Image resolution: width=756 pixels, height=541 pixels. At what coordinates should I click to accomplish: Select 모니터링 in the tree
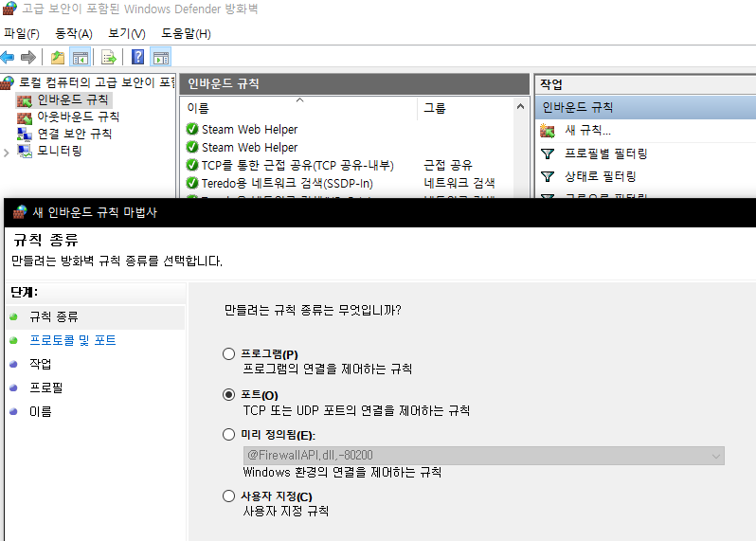(60, 151)
